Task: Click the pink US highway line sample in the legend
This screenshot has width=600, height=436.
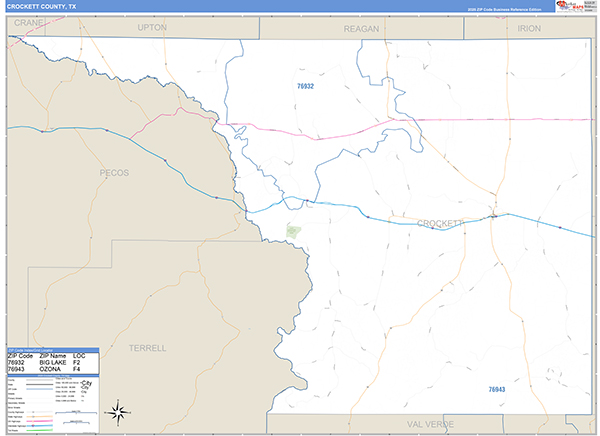Action: coord(40,421)
